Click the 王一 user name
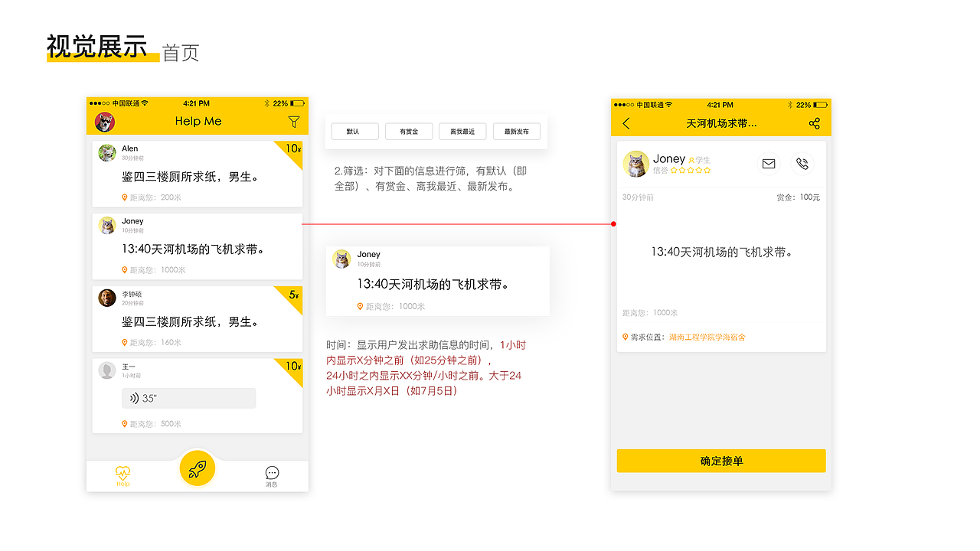Viewport: 980px width, 551px height. coord(129,367)
